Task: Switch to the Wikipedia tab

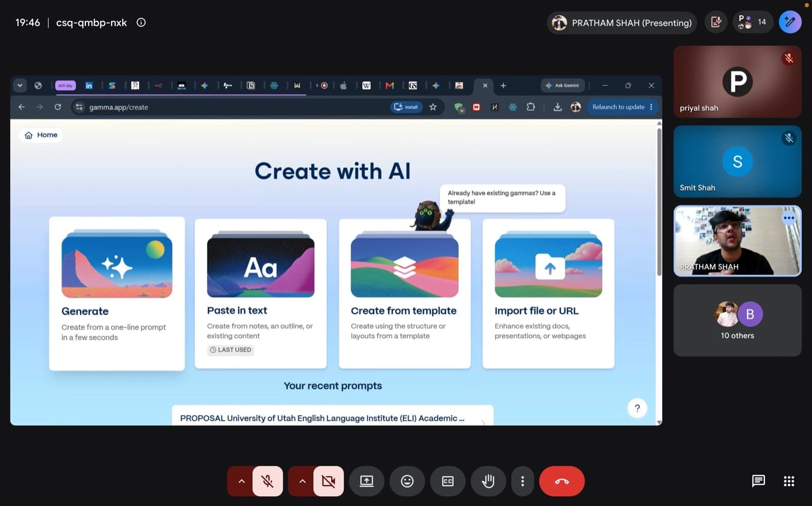Action: pyautogui.click(x=366, y=86)
